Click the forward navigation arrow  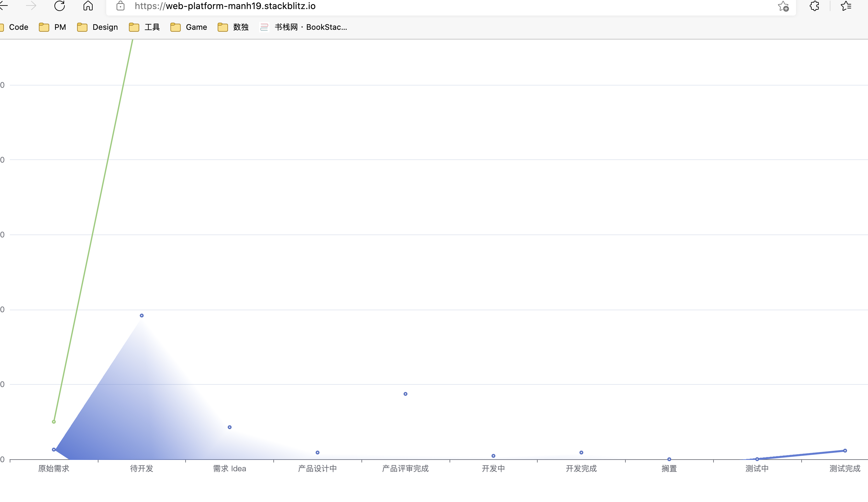31,6
